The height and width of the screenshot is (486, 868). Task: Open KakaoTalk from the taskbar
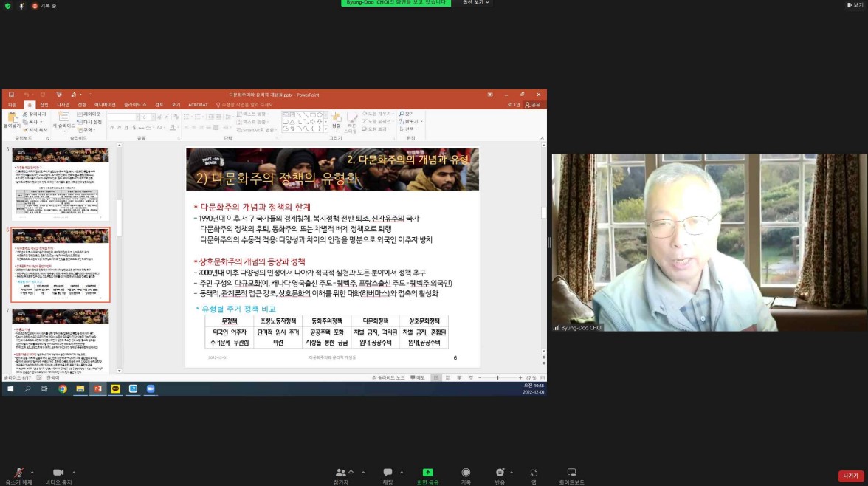point(115,389)
